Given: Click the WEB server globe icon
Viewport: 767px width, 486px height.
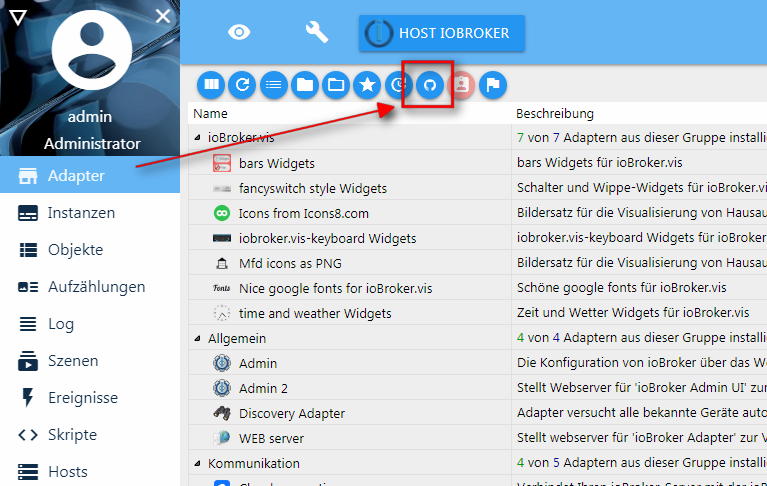Looking at the screenshot, I should 222,438.
